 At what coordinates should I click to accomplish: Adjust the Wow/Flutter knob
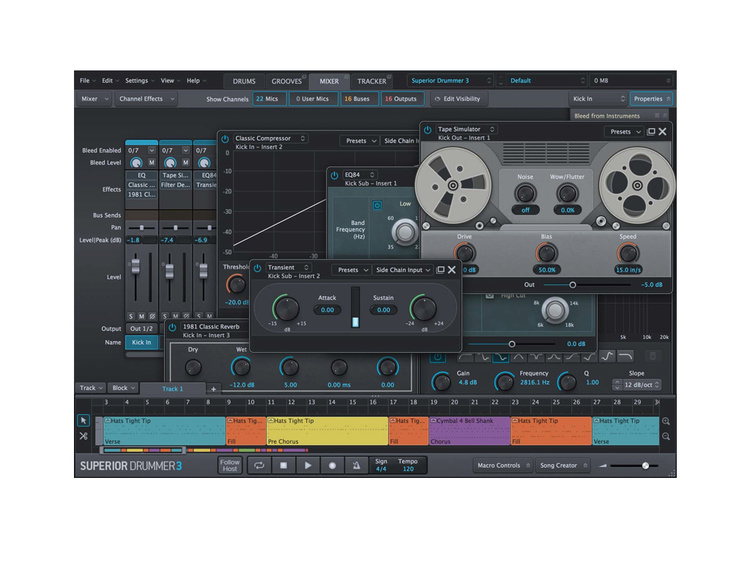567,194
